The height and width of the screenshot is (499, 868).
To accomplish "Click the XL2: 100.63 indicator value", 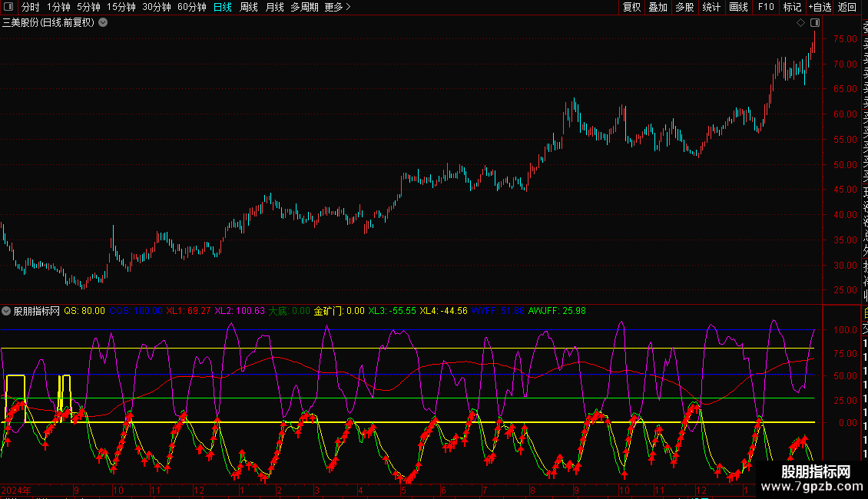I will (240, 311).
